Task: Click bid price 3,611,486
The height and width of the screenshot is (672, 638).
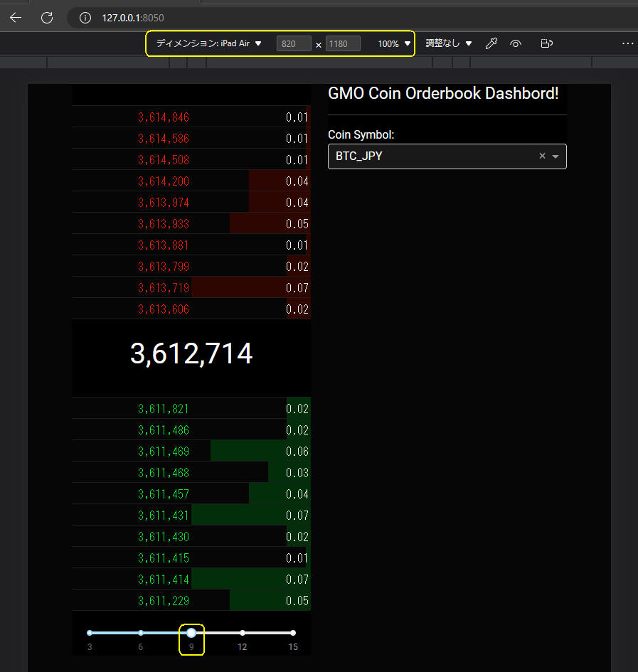Action: pyautogui.click(x=164, y=430)
